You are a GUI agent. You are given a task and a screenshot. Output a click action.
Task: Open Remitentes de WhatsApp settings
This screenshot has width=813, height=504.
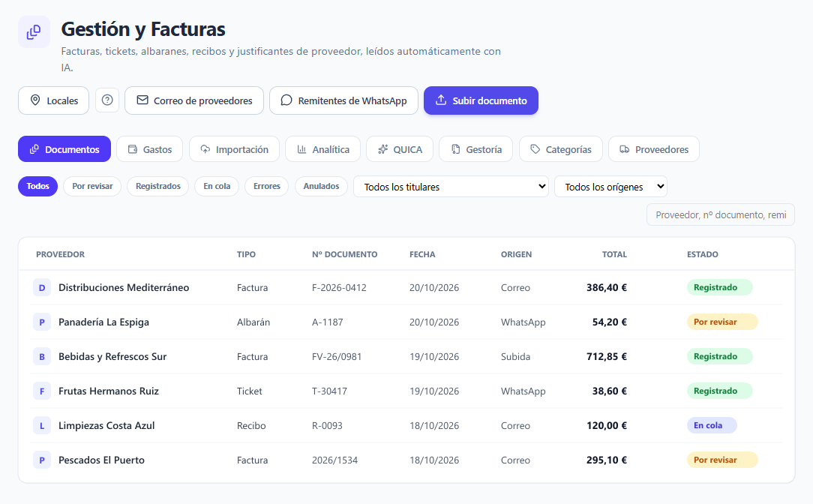pos(343,100)
